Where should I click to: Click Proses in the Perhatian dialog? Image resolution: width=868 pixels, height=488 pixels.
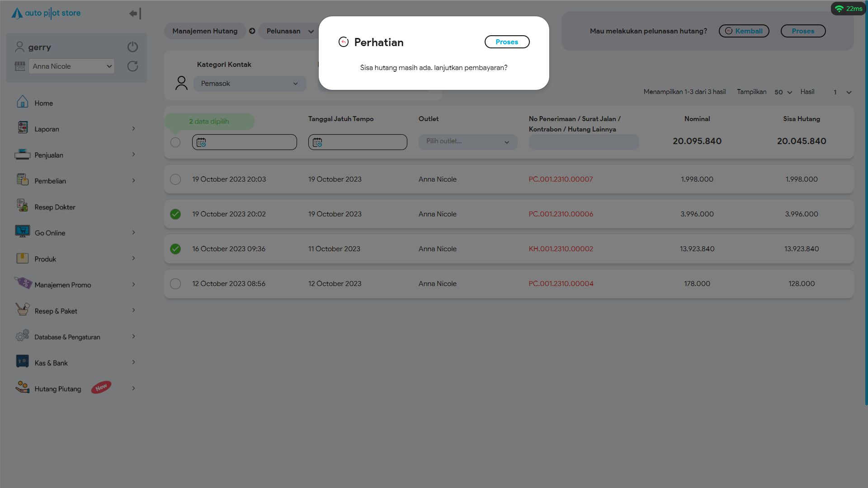click(x=507, y=42)
